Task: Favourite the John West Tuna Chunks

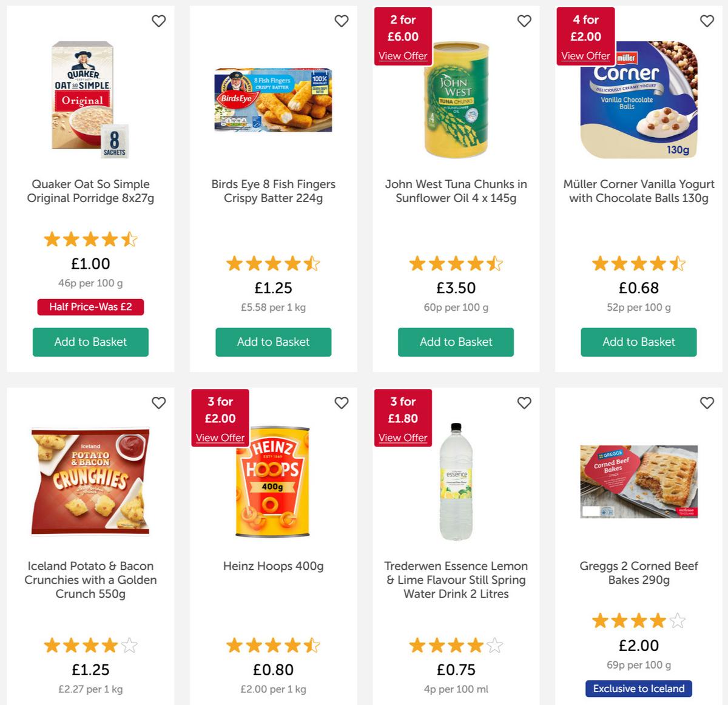Action: (524, 21)
